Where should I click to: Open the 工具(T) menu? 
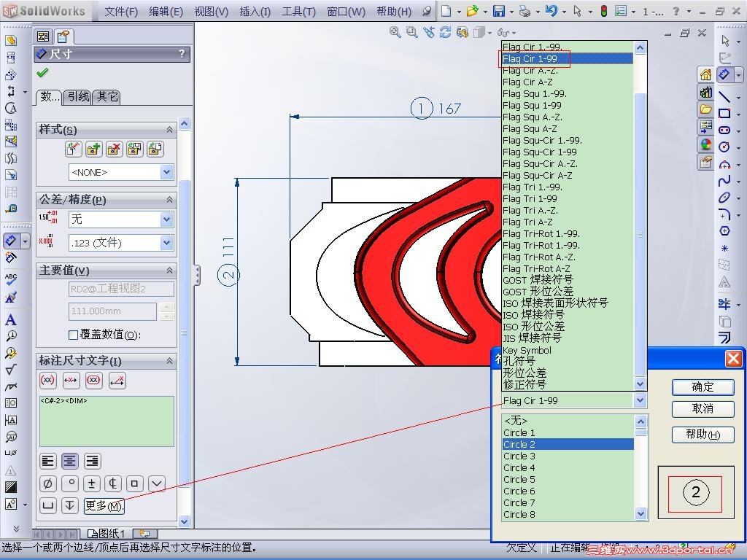[x=298, y=12]
